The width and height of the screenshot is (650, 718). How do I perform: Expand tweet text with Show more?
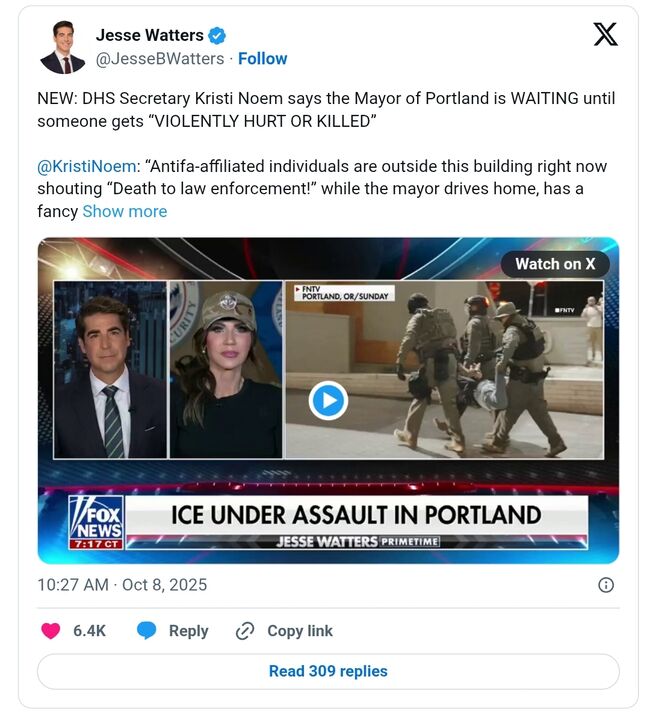tap(124, 211)
